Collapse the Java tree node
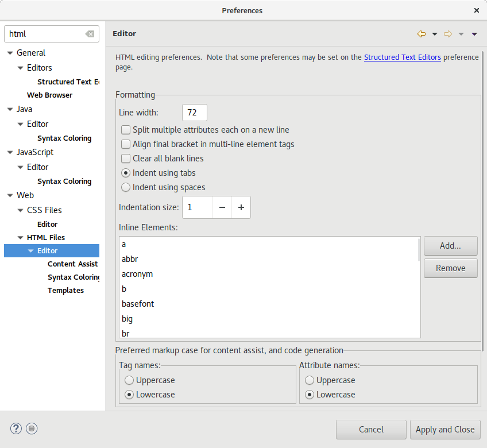Image resolution: width=487 pixels, height=448 pixels. 10,109
